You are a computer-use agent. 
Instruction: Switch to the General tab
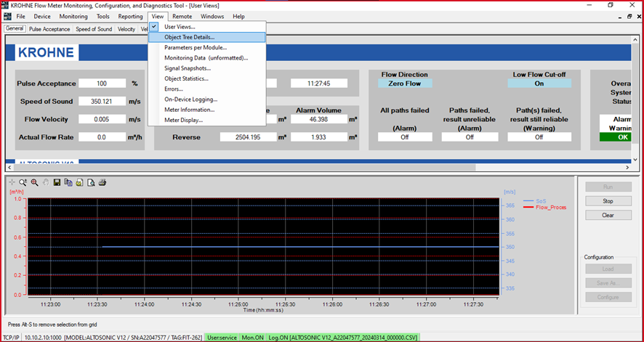tap(15, 29)
